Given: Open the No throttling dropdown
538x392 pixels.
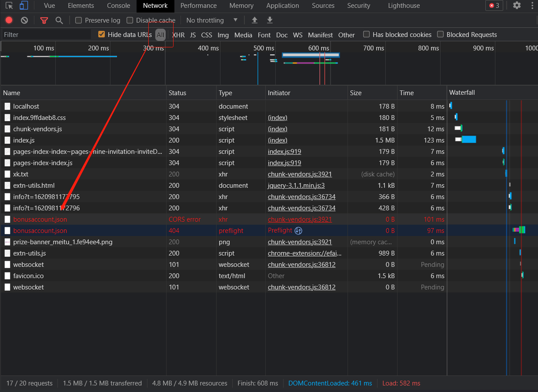Looking at the screenshot, I should tap(212, 20).
